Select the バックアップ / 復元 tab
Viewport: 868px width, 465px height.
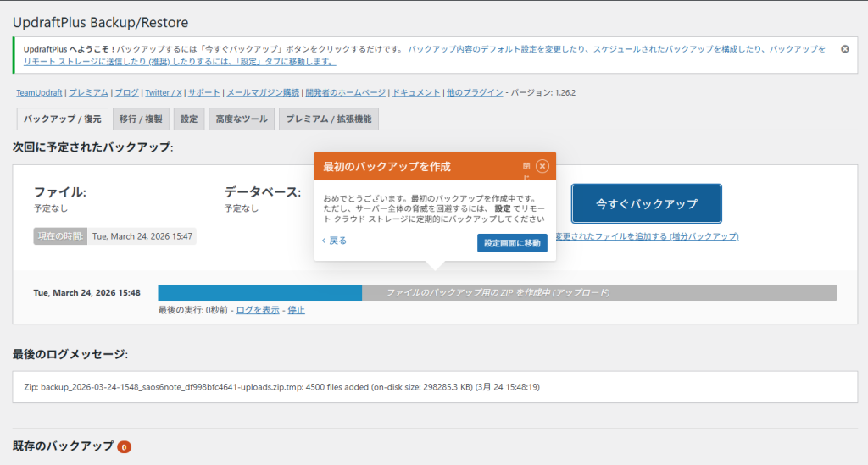(62, 119)
